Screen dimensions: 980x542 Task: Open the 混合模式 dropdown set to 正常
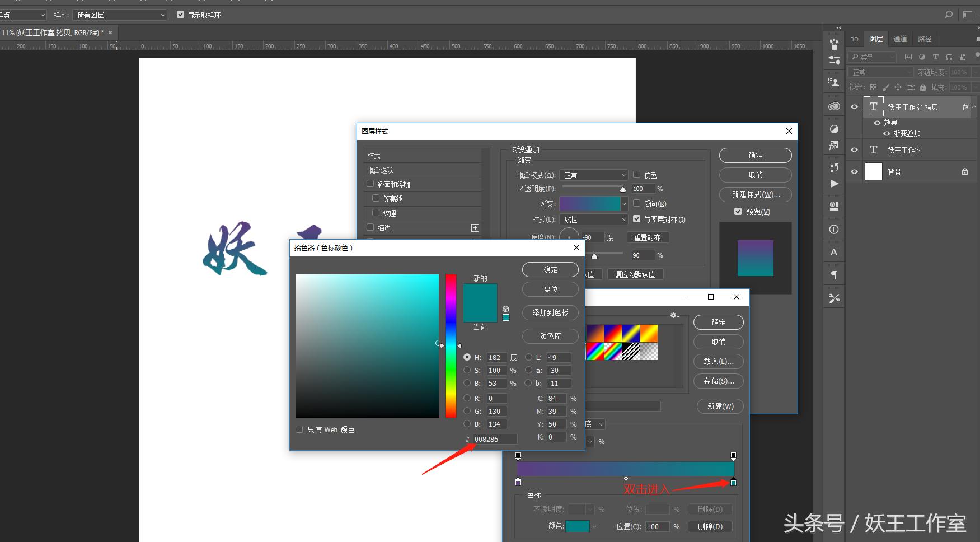[594, 175]
